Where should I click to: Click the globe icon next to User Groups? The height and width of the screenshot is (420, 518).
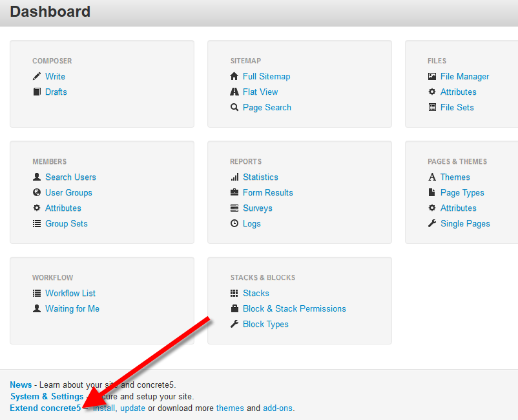pos(37,192)
